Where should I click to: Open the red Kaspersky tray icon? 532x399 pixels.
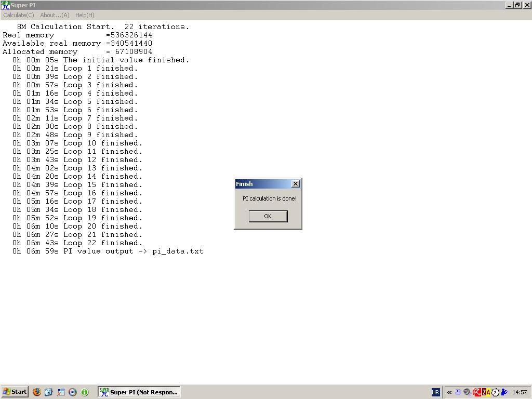click(477, 392)
